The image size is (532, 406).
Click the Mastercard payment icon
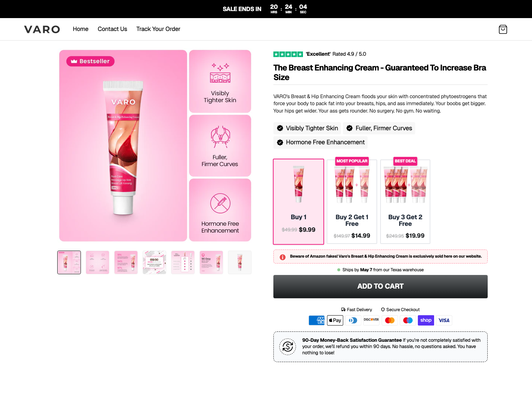click(x=390, y=320)
